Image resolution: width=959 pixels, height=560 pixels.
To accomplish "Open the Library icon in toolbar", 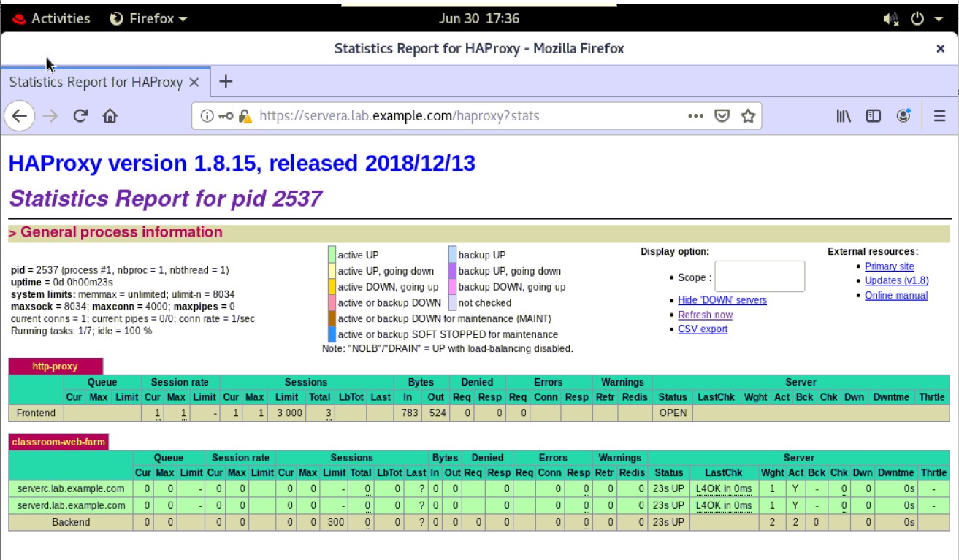I will 844,116.
